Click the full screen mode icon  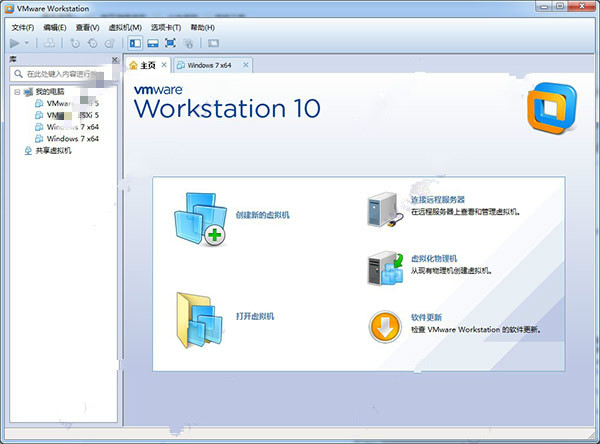point(170,43)
